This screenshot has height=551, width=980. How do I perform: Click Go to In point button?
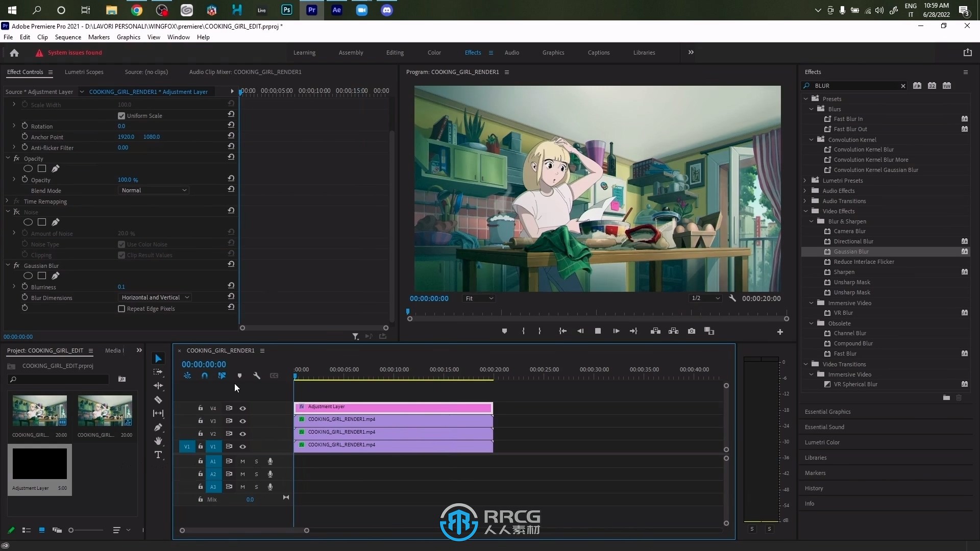pyautogui.click(x=562, y=331)
